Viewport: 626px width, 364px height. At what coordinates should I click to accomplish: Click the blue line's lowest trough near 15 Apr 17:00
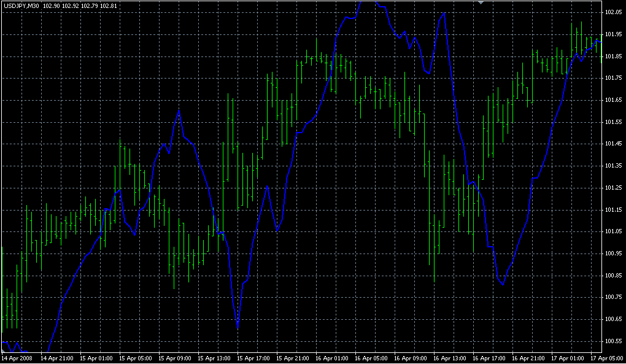[x=238, y=328]
